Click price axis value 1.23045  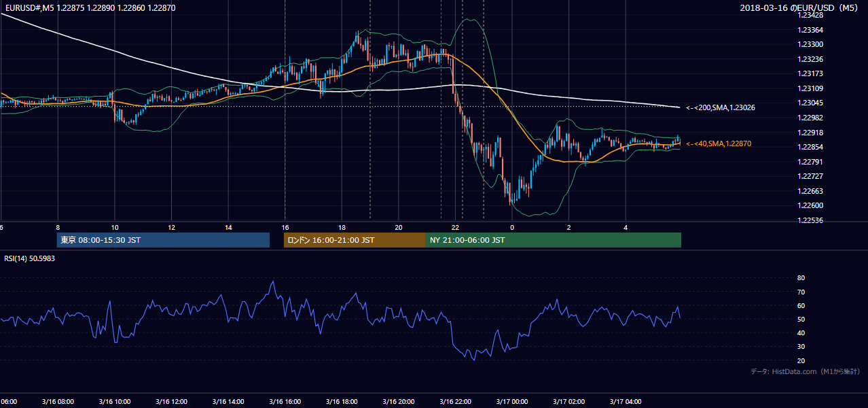pyautogui.click(x=811, y=103)
